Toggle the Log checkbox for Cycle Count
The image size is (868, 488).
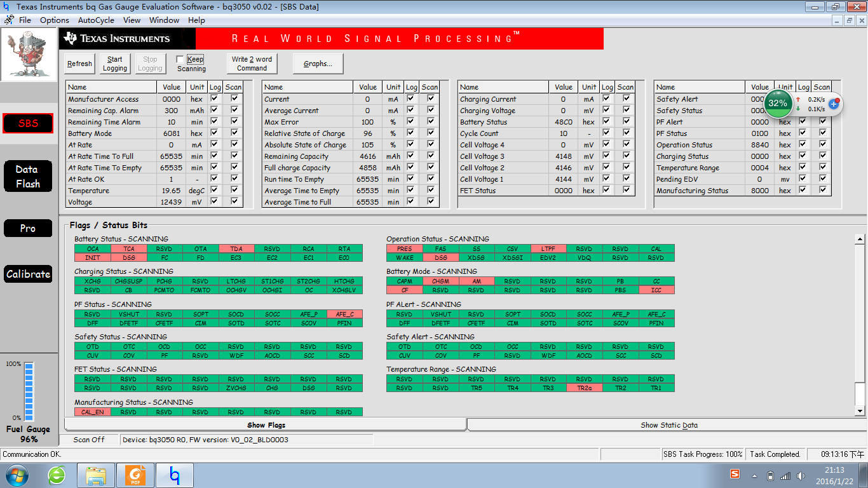(607, 133)
